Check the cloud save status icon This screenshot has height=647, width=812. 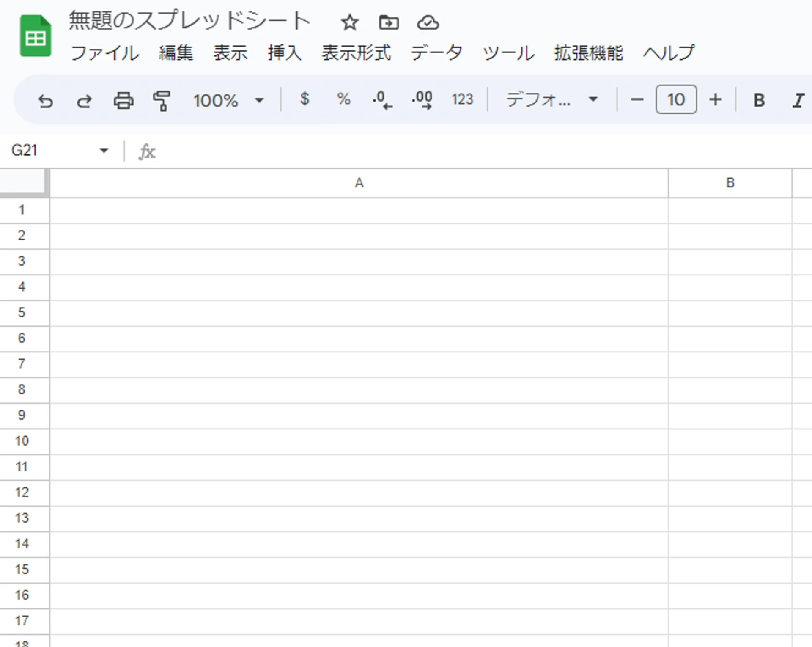coord(428,22)
